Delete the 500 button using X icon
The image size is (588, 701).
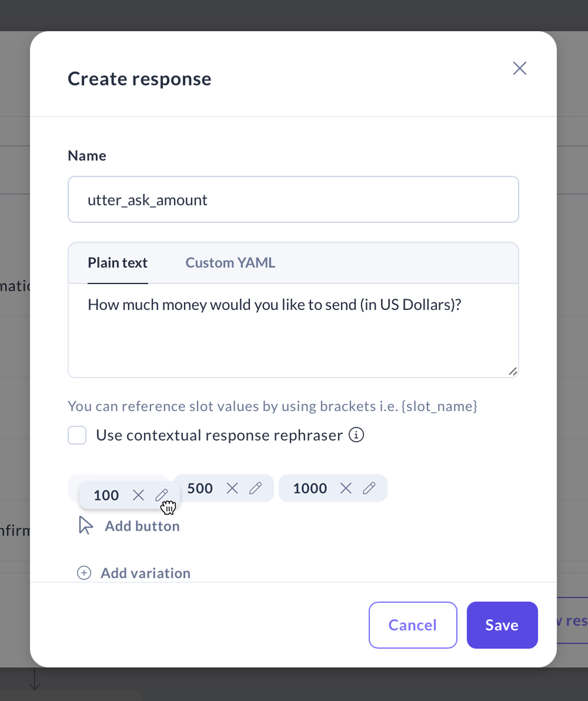pos(232,488)
